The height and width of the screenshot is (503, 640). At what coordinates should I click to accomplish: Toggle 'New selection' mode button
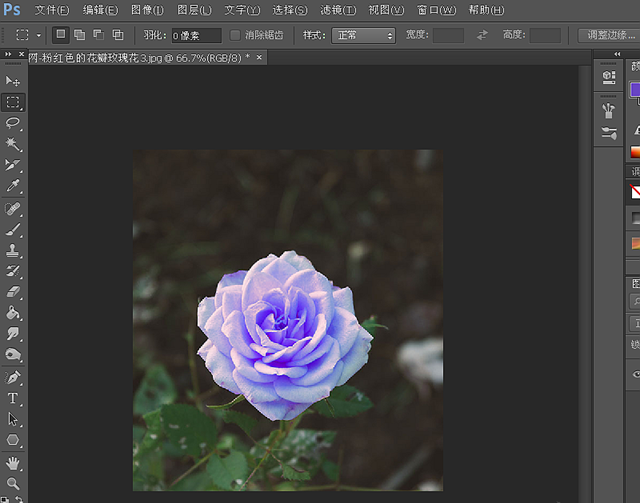tap(61, 35)
